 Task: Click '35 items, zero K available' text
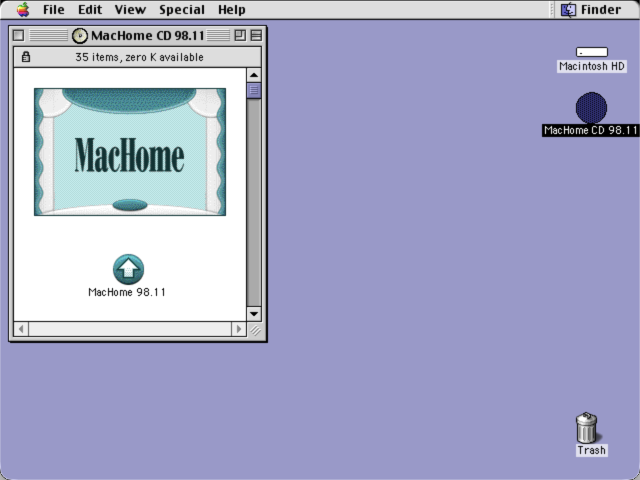pos(139,57)
